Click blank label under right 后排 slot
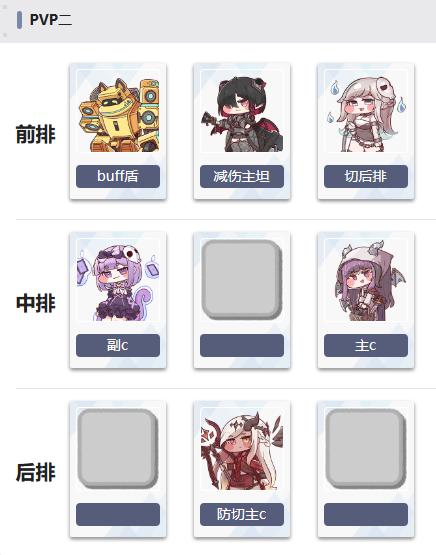Viewport: 436px width, 555px height. click(366, 514)
